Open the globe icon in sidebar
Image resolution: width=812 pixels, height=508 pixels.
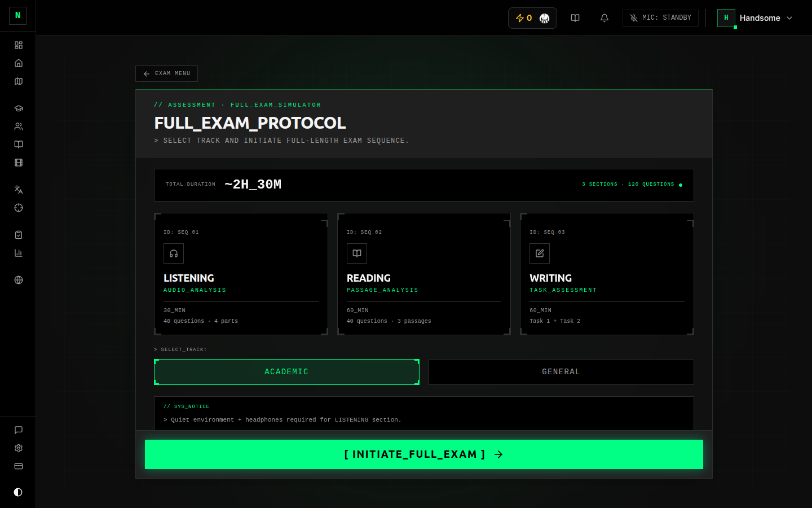(x=19, y=280)
